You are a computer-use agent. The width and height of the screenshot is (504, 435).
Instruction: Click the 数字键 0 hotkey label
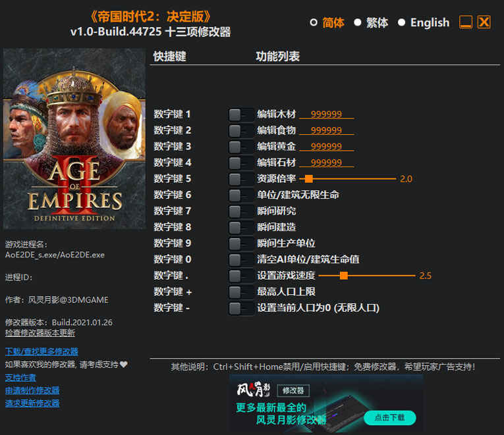173,259
